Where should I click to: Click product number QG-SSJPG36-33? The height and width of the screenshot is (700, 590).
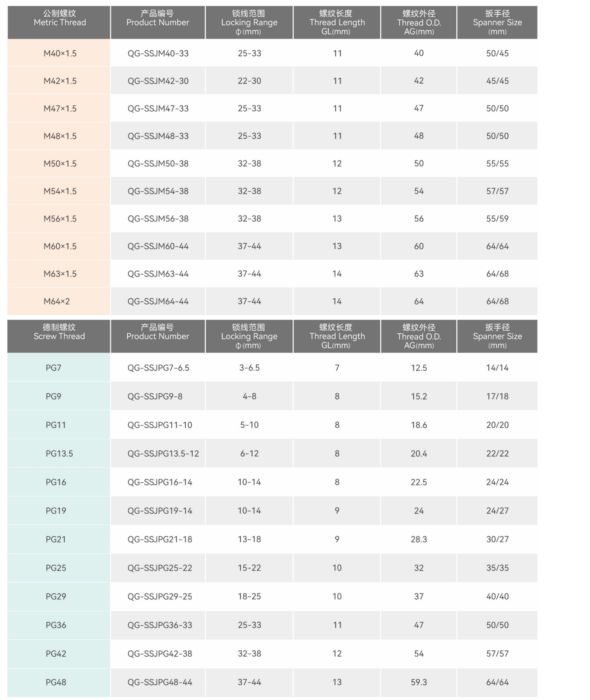pyautogui.click(x=159, y=625)
